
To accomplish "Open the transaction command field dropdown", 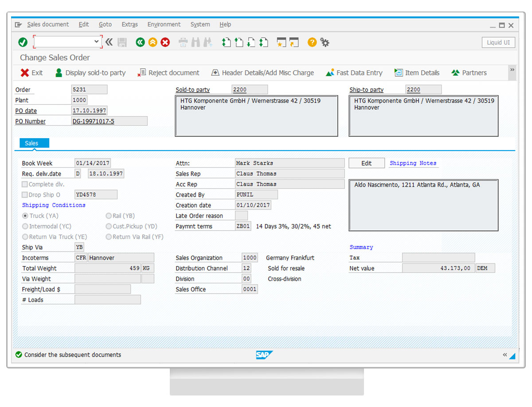I will [x=97, y=42].
